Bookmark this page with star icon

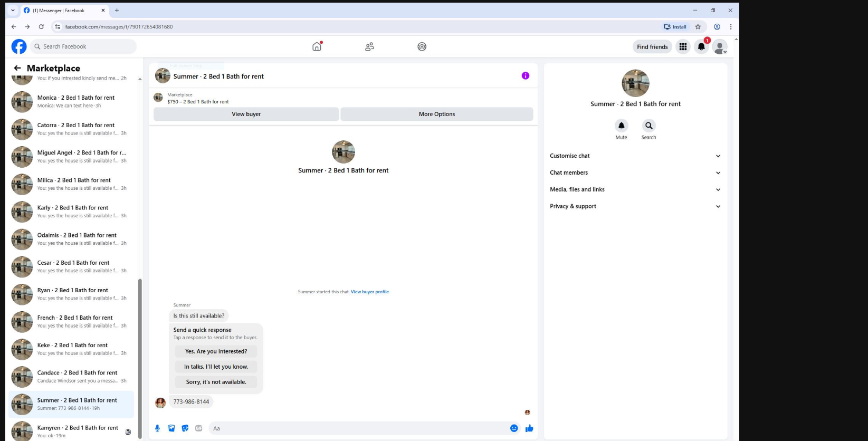pyautogui.click(x=698, y=26)
